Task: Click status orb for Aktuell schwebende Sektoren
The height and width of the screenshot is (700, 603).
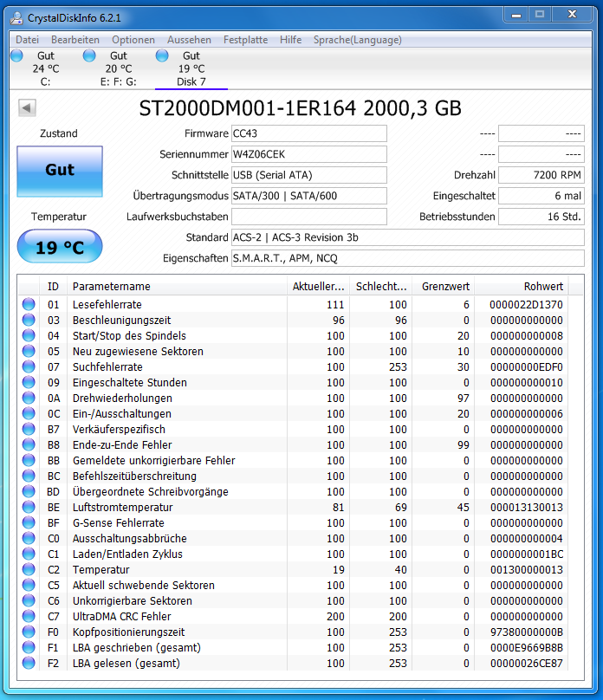Action: click(x=29, y=585)
